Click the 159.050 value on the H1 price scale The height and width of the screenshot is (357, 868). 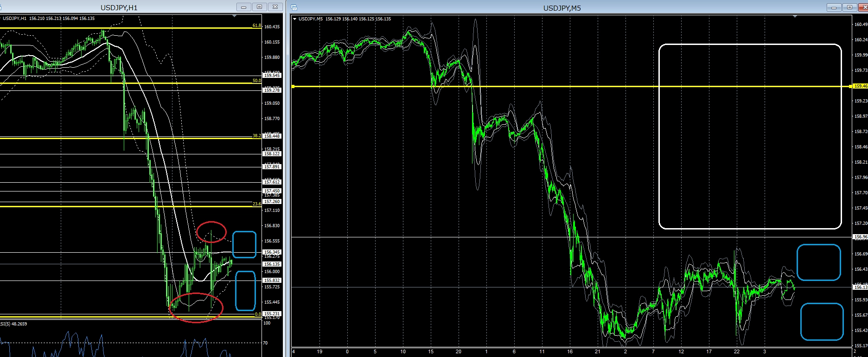[272, 103]
